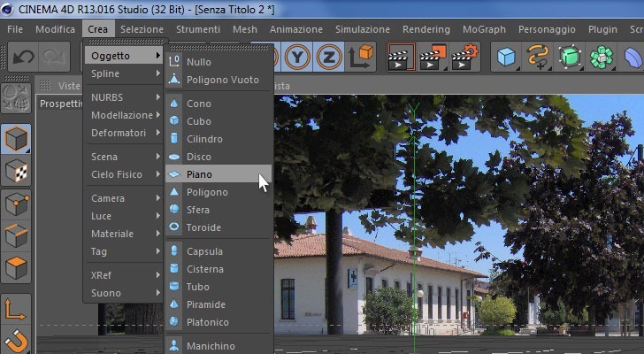644x354 pixels.
Task: Open the Plugin menu
Action: (602, 29)
